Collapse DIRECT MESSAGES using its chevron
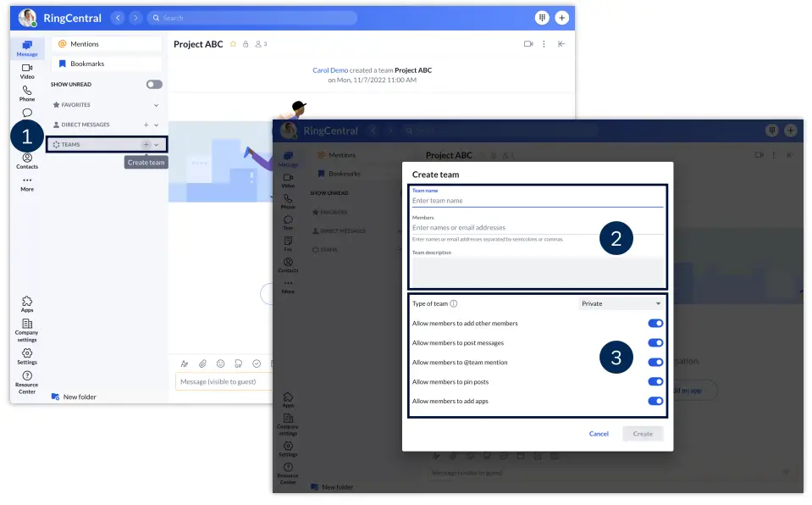The height and width of the screenshot is (505, 812). click(x=156, y=125)
